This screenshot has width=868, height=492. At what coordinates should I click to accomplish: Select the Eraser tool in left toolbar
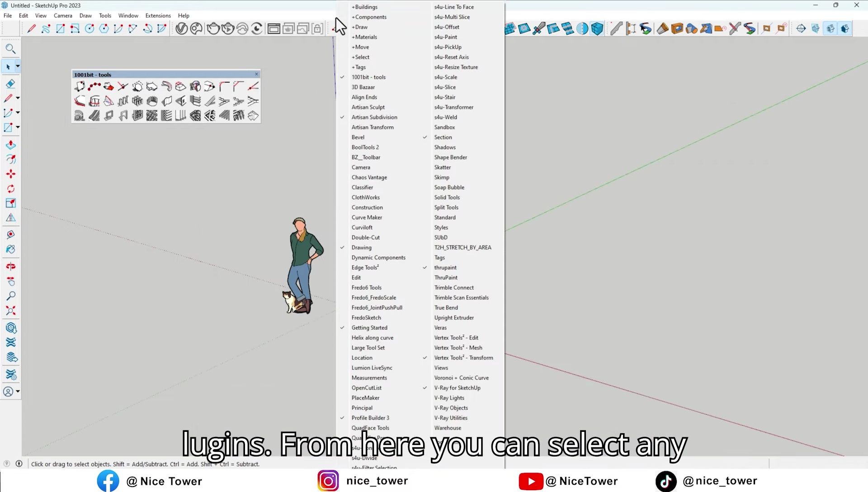point(10,84)
